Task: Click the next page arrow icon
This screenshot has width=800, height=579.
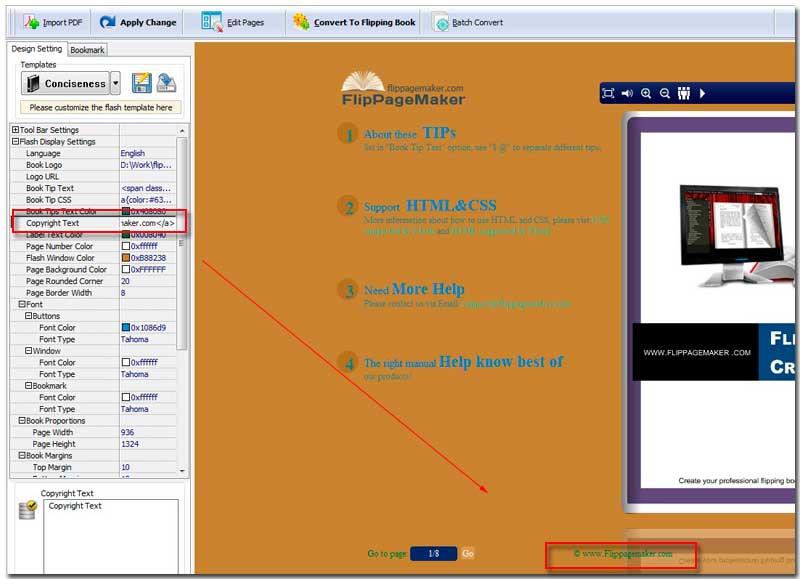Action: pyautogui.click(x=703, y=93)
